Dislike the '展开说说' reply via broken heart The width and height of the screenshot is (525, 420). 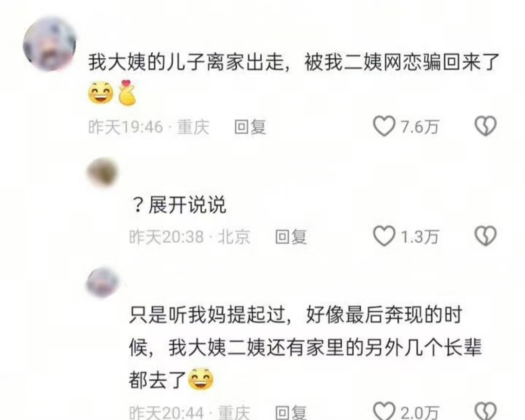click(486, 236)
